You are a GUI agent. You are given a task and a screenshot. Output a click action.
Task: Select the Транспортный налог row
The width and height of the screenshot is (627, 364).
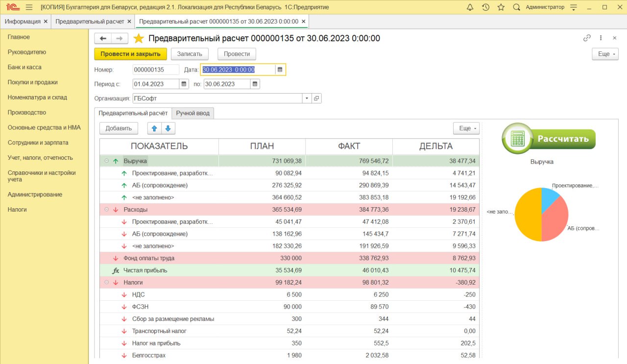point(289,331)
